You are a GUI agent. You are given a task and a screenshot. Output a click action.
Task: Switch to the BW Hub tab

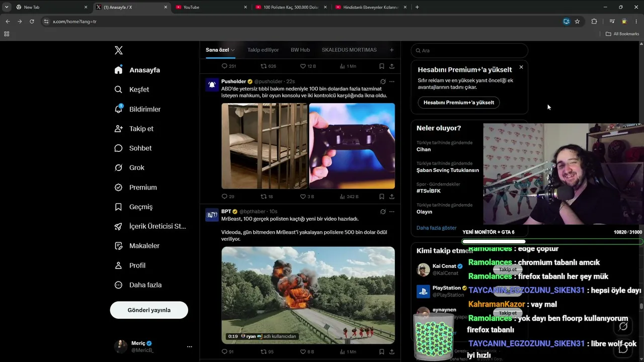coord(300,50)
